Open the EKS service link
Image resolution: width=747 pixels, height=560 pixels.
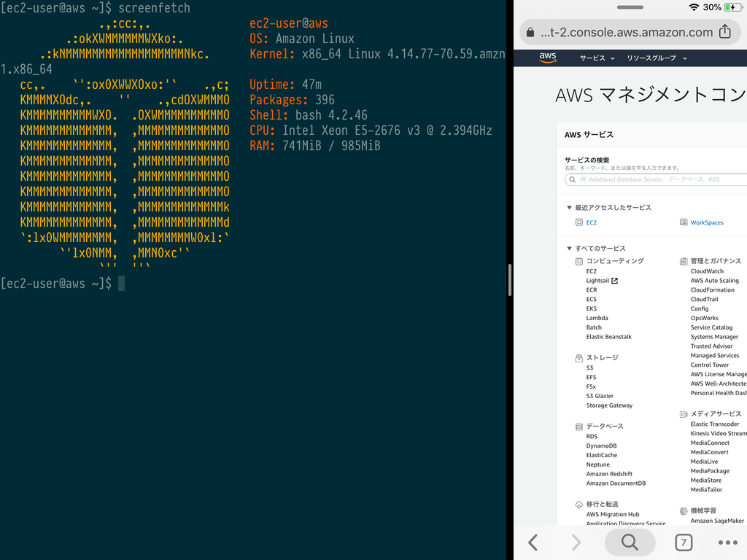tap(591, 308)
